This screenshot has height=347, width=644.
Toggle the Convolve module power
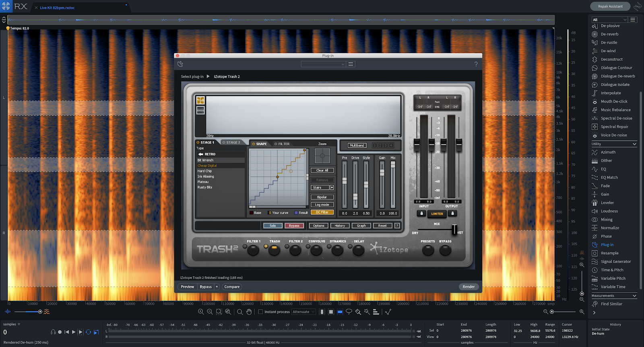coord(308,246)
